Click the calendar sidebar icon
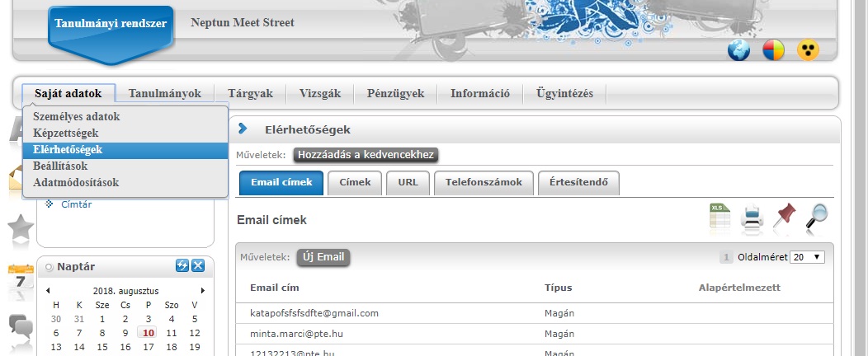The image size is (868, 356). 20,280
